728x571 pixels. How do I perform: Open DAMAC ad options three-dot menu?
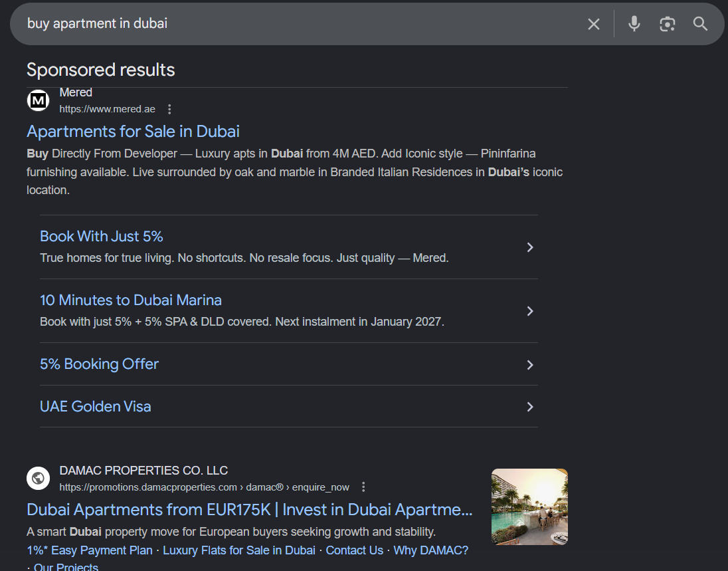click(x=363, y=487)
